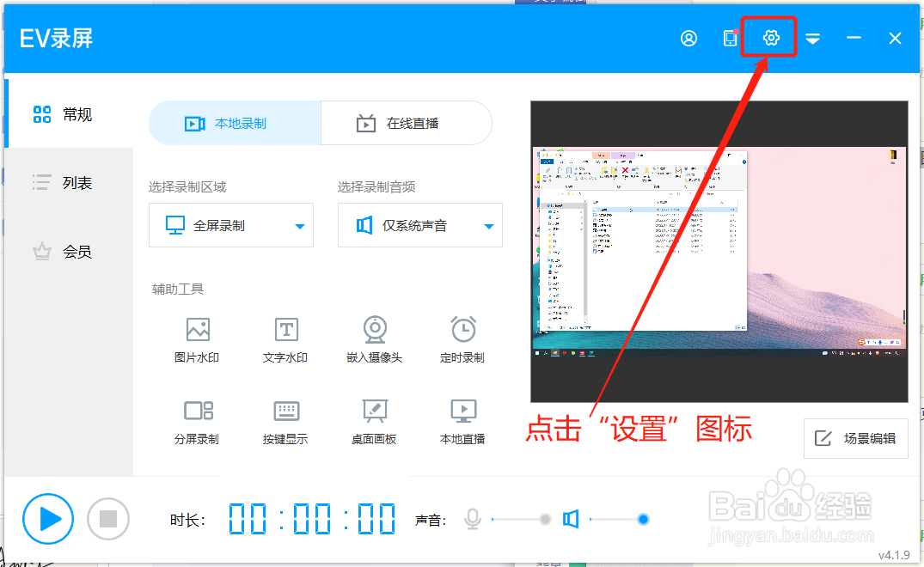Viewport: 924px width, 567px height.
Task: Select the 分屏录制 split-screen recording tool
Action: tap(197, 420)
